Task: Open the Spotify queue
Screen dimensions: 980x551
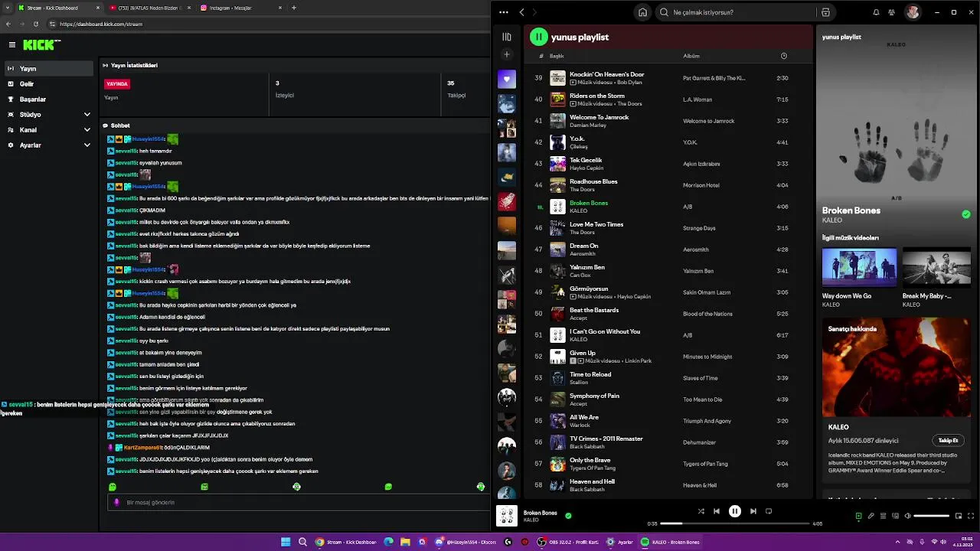Action: pos(883,516)
